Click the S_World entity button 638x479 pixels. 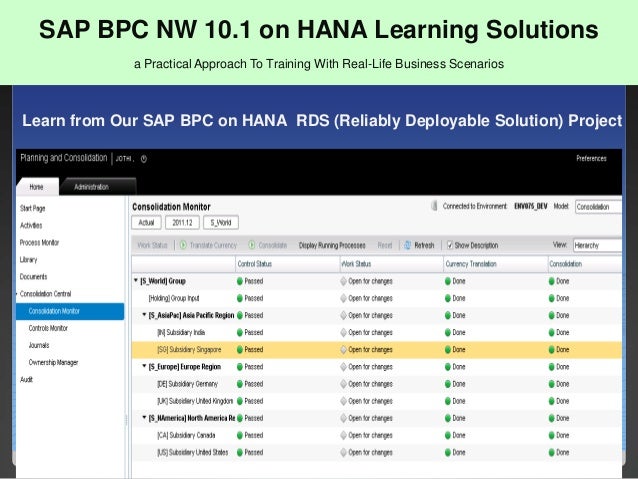pyautogui.click(x=221, y=223)
